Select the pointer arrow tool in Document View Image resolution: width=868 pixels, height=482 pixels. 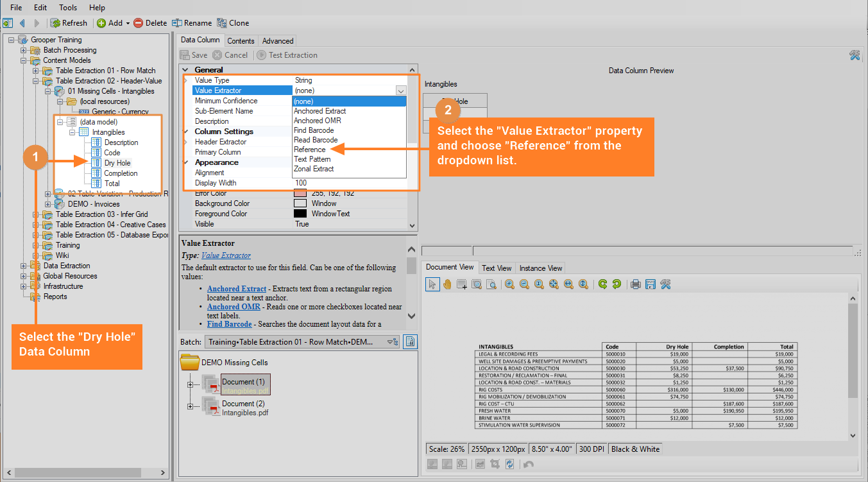(432, 284)
